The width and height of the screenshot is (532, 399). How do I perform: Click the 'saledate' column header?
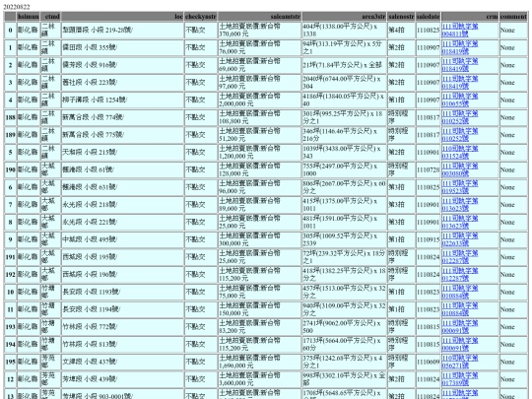[x=428, y=17]
